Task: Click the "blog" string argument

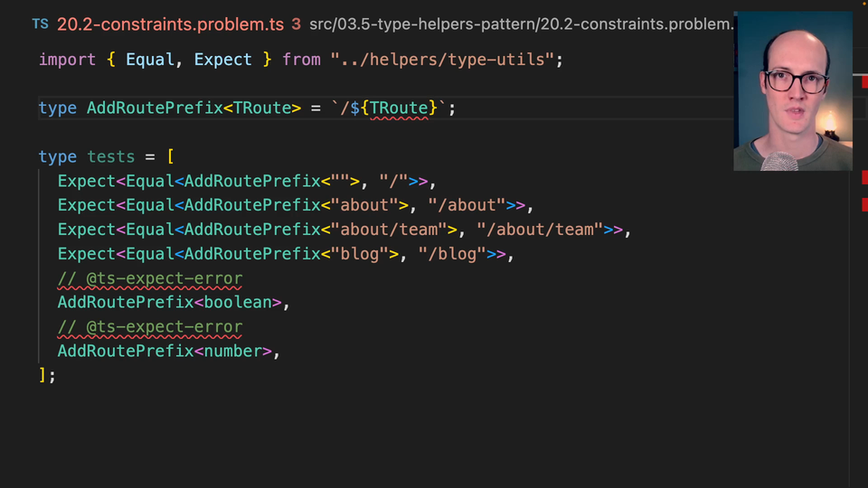Action: click(x=360, y=254)
